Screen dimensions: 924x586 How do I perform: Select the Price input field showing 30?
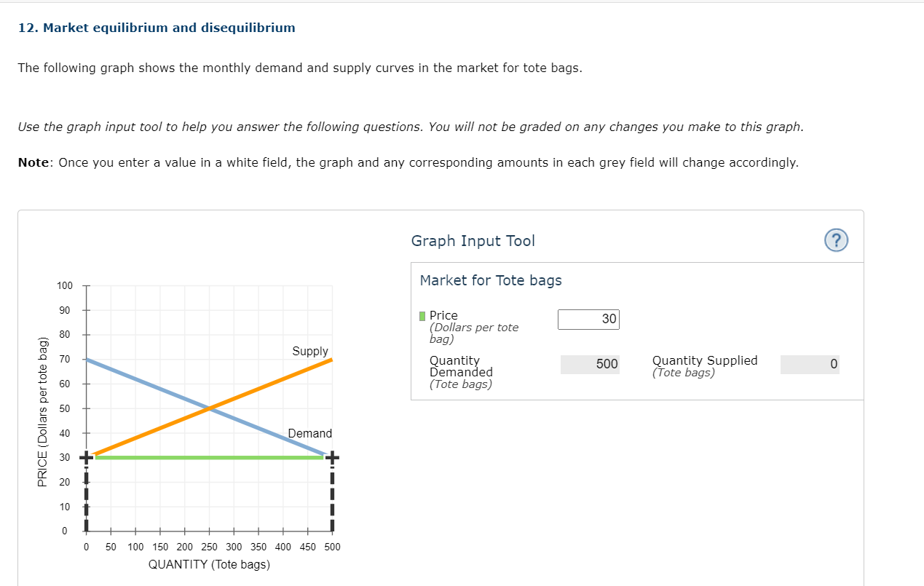coord(588,319)
